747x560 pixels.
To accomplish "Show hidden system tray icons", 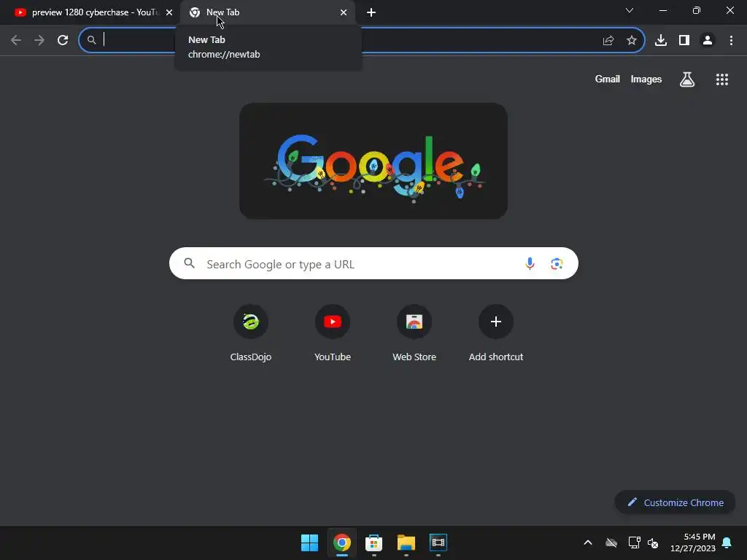I will pos(588,542).
